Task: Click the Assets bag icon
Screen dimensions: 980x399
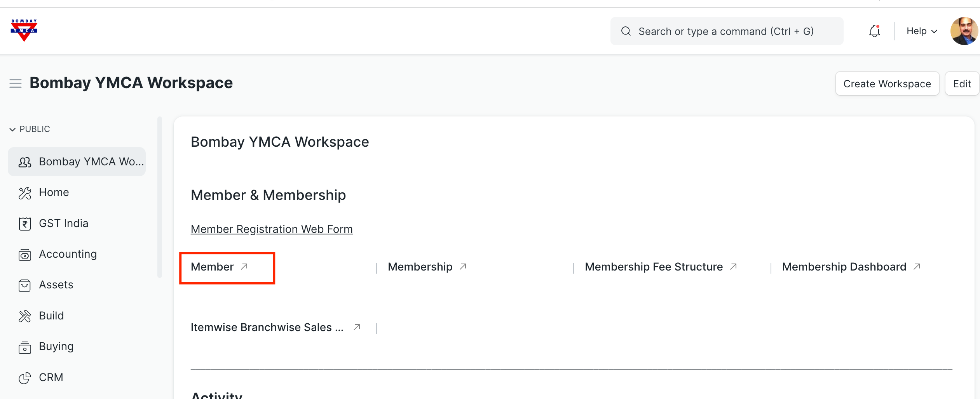Action: [x=25, y=285]
